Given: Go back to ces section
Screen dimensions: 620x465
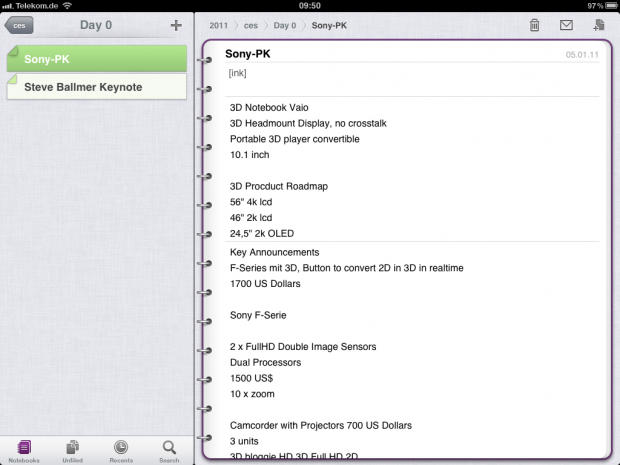Looking at the screenshot, I should pyautogui.click(x=19, y=25).
